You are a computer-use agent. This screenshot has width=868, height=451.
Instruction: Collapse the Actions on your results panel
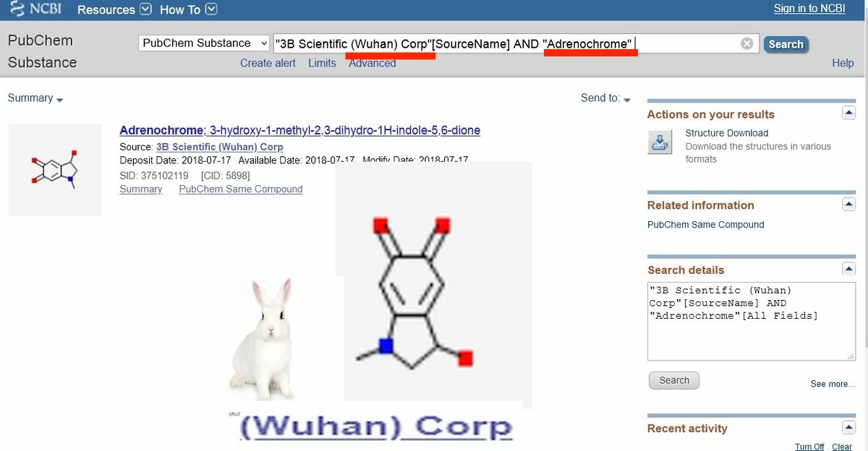click(x=849, y=113)
